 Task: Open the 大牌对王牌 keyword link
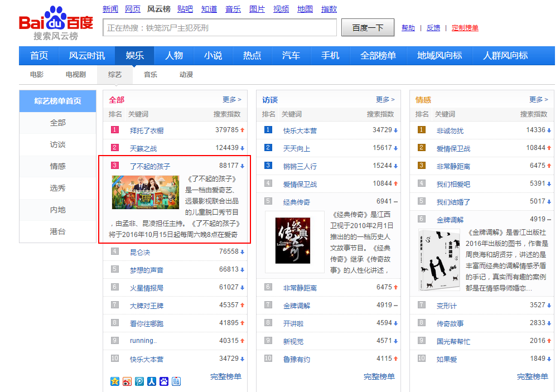coord(147,306)
